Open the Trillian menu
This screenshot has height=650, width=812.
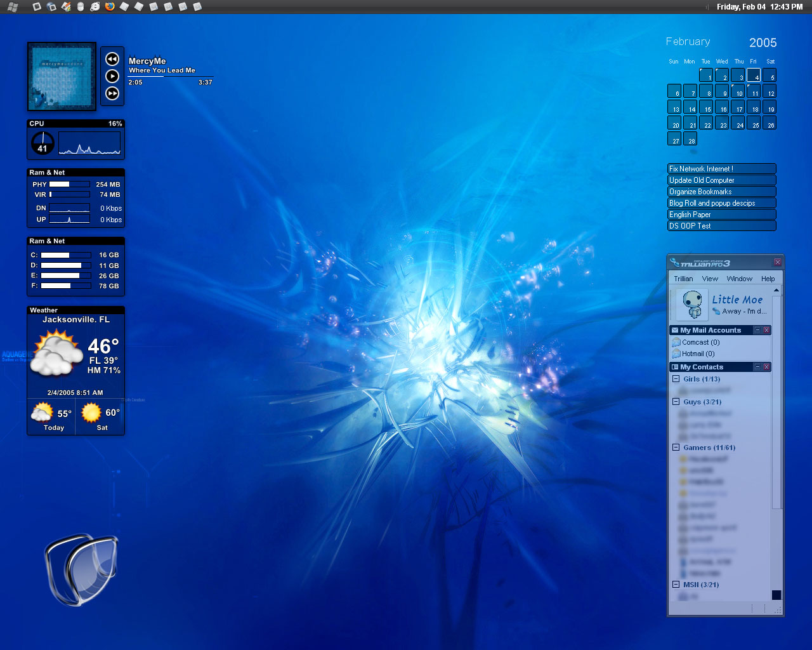[x=683, y=279]
